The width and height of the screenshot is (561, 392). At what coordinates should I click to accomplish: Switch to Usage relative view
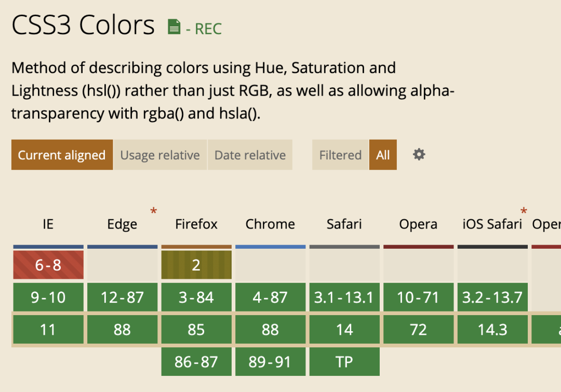pyautogui.click(x=160, y=155)
